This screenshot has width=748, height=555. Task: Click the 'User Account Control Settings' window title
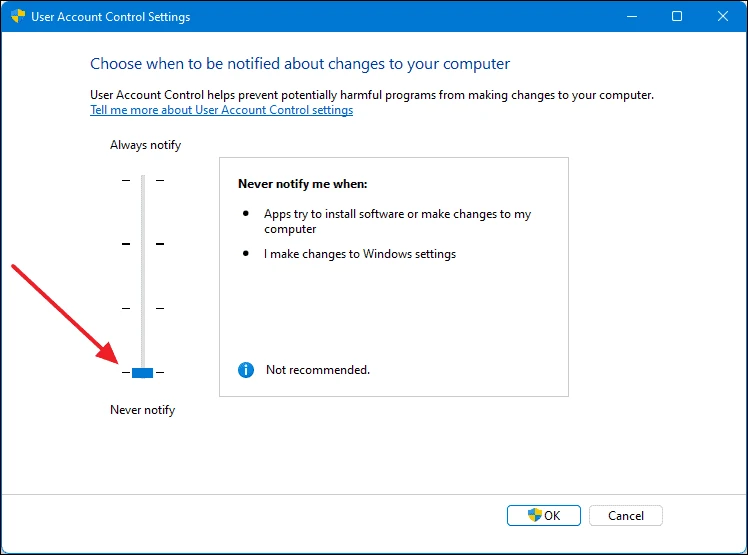point(111,17)
